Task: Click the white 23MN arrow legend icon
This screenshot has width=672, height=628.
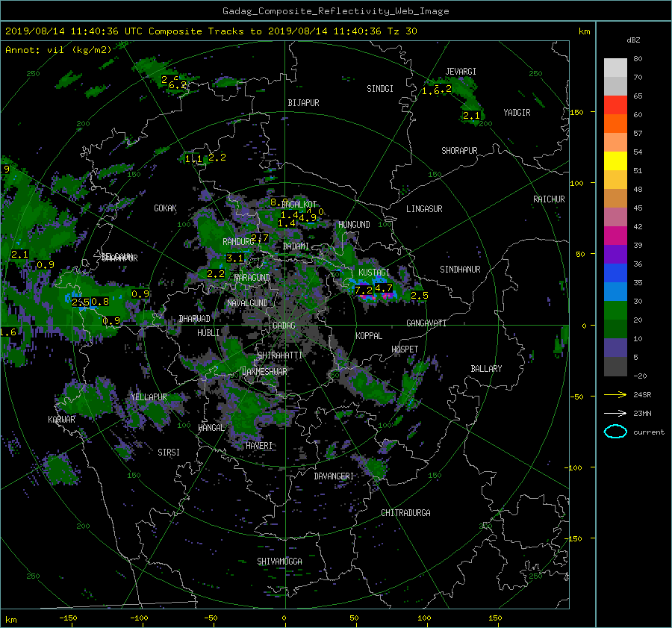Action: pyautogui.click(x=615, y=413)
